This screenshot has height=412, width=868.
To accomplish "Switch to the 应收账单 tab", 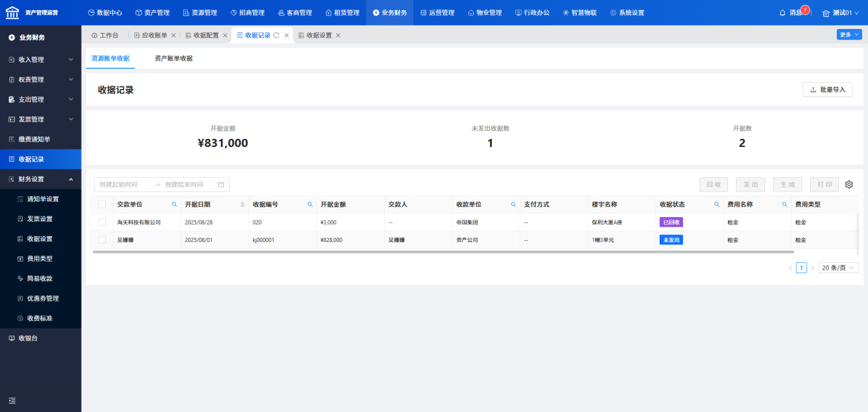I will pyautogui.click(x=151, y=35).
